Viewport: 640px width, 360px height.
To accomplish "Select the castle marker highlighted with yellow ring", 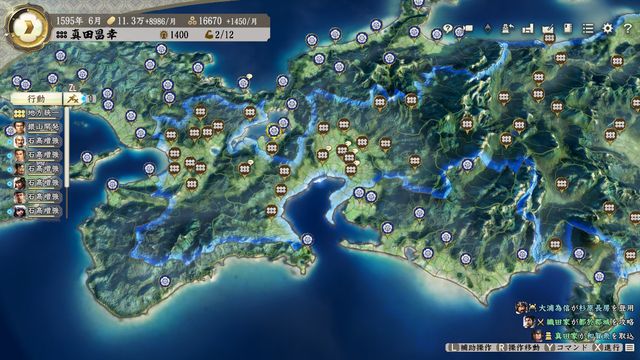I will pyautogui.click(x=273, y=131).
